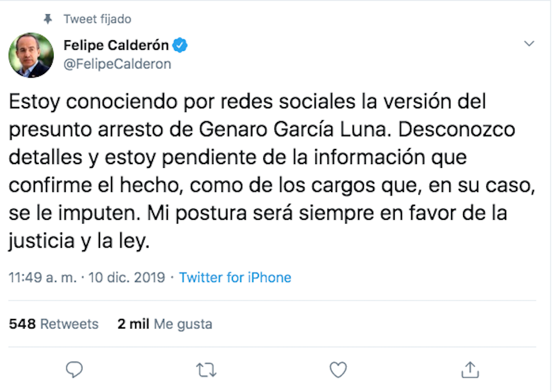Viewport: 552px width, 392px height.
Task: Open the tweet timestamp 10 dic. 2019
Action: (x=127, y=277)
